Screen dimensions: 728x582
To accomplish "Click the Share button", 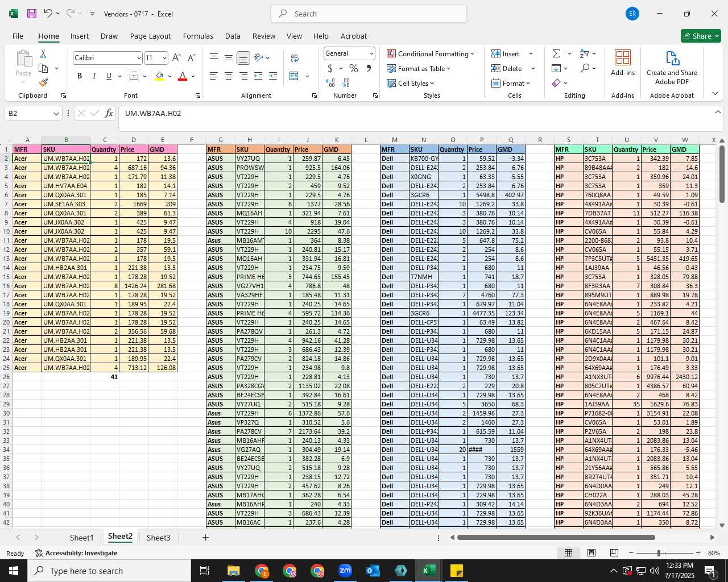I will (x=701, y=36).
